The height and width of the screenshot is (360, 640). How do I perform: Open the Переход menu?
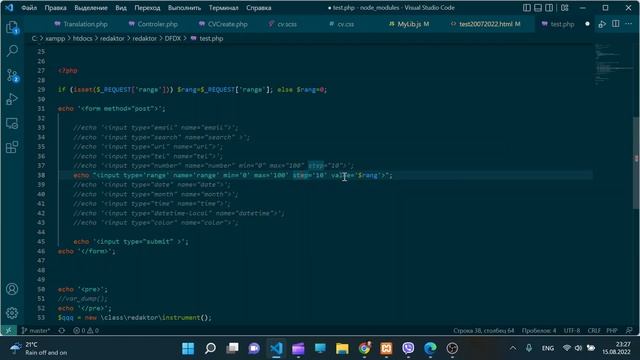click(147, 8)
